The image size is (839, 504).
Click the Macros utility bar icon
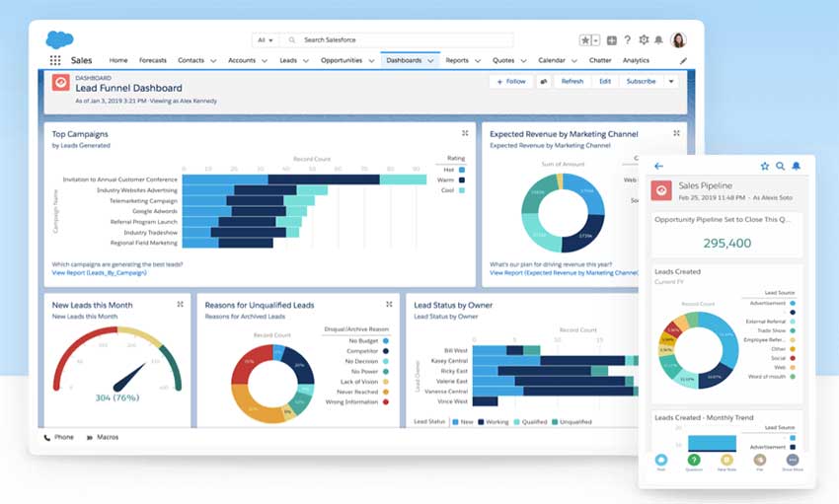(90, 437)
